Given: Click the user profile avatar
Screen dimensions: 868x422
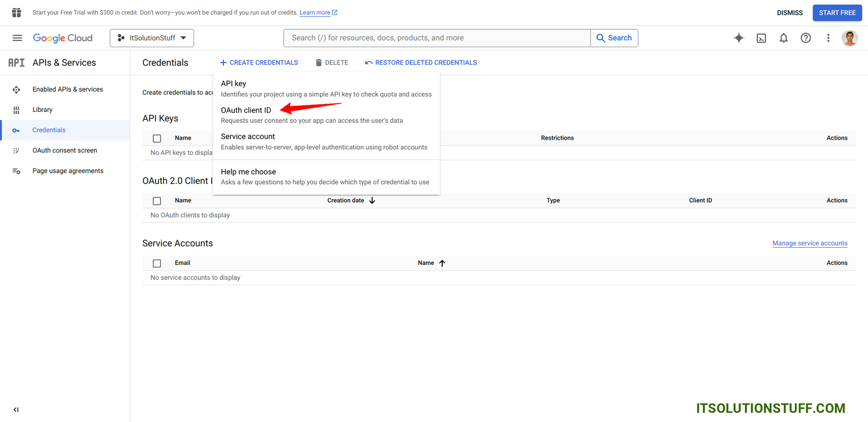Looking at the screenshot, I should 849,38.
